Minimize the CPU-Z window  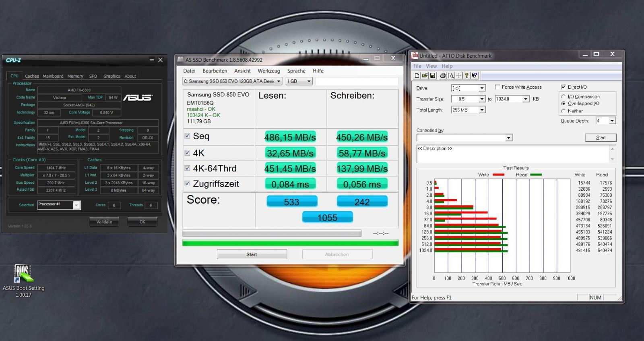[152, 60]
